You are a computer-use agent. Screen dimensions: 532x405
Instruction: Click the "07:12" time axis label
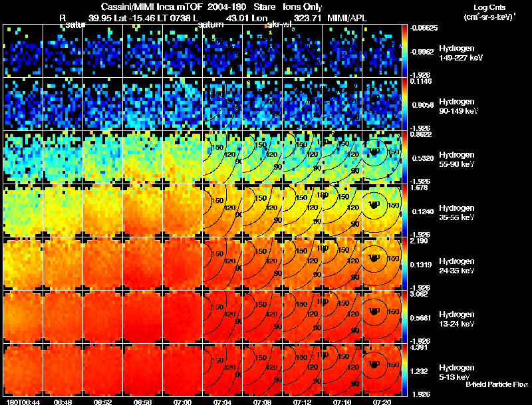click(303, 402)
